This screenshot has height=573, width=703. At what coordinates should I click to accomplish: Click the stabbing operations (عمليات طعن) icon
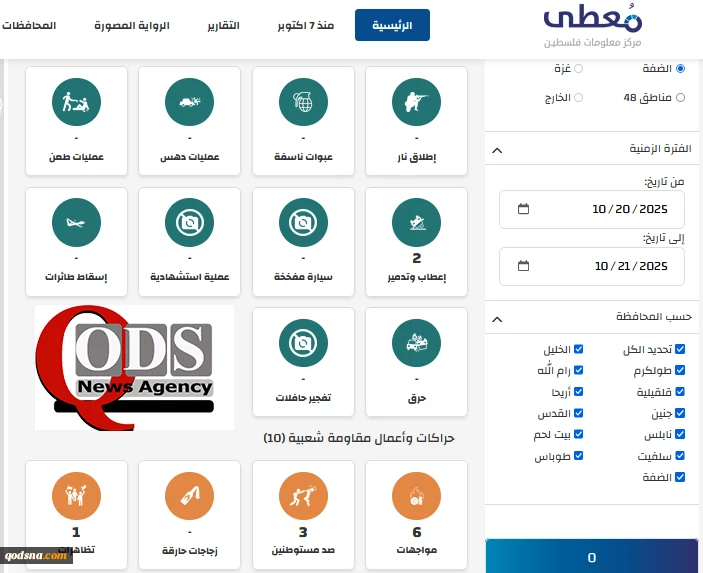[77, 101]
